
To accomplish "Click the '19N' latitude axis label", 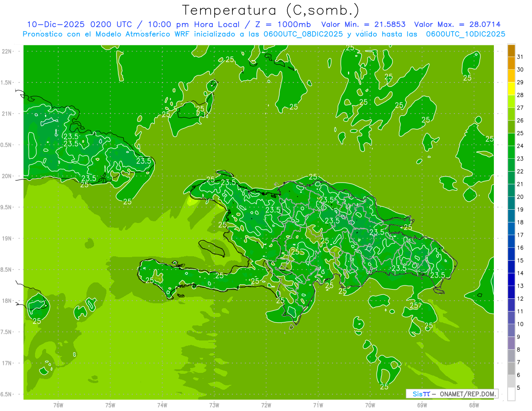I will coord(8,238).
